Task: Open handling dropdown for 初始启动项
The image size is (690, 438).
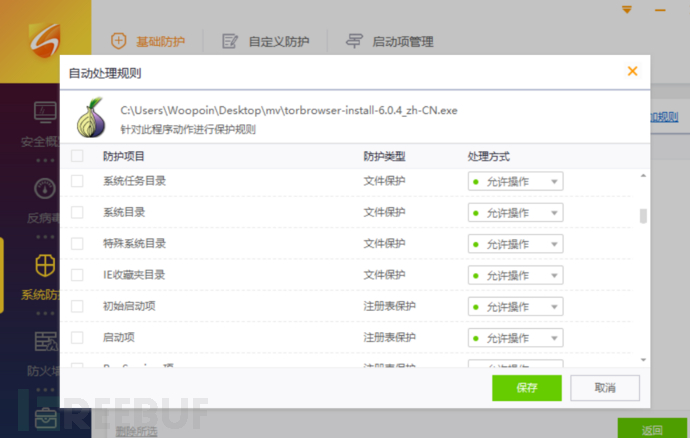Action: (x=515, y=306)
